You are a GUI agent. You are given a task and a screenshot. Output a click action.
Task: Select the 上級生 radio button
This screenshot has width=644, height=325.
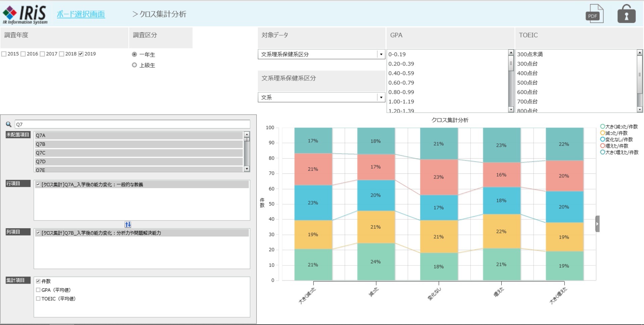coord(135,65)
